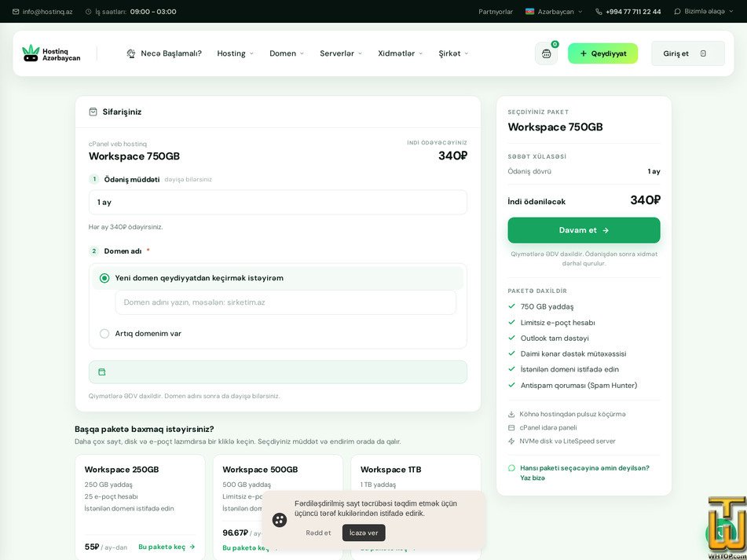Screen dimensions: 747x560
Task: Expand the Domen menu
Action: 287,53
